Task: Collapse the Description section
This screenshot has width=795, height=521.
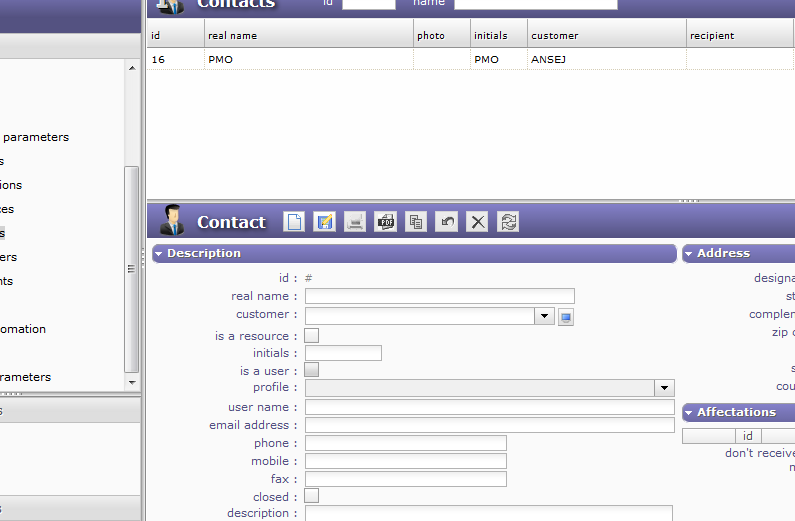Action: point(159,254)
